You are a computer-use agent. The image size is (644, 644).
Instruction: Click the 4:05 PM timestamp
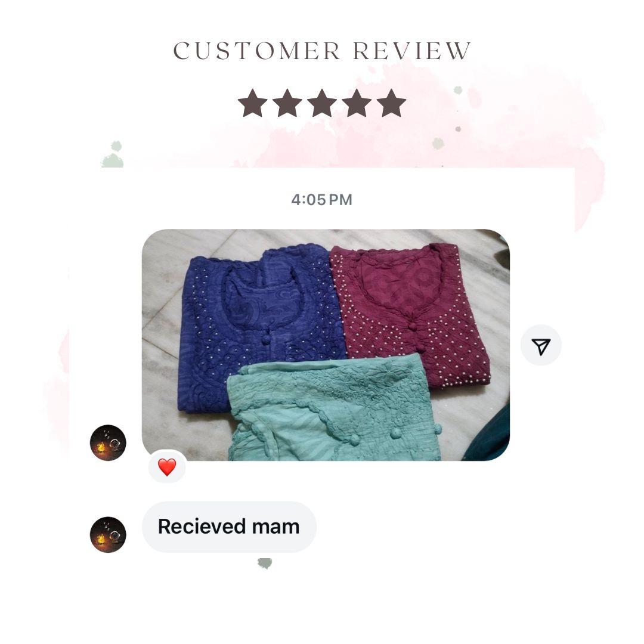321,200
